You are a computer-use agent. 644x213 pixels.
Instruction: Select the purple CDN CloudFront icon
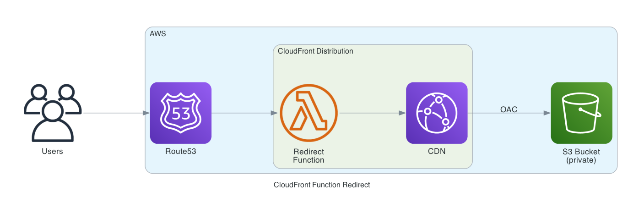(x=437, y=113)
